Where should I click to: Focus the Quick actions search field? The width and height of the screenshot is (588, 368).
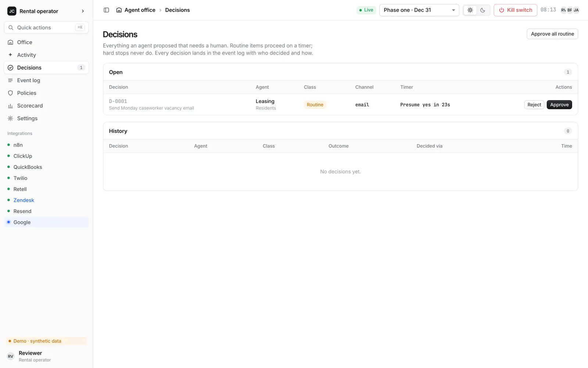coord(46,28)
